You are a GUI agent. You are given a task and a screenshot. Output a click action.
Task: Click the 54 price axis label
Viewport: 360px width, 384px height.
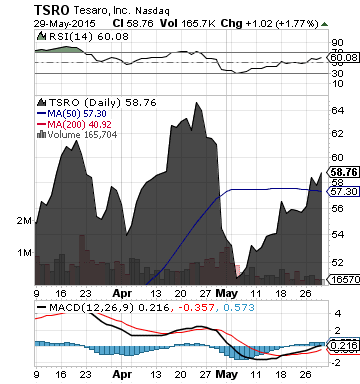(337, 235)
